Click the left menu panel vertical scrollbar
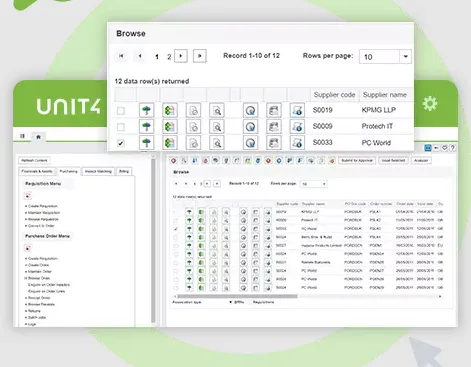 click(153, 240)
